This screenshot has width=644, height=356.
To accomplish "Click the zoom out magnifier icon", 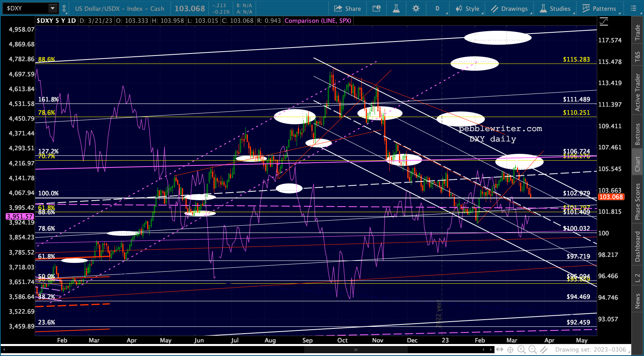I will tap(532, 350).
